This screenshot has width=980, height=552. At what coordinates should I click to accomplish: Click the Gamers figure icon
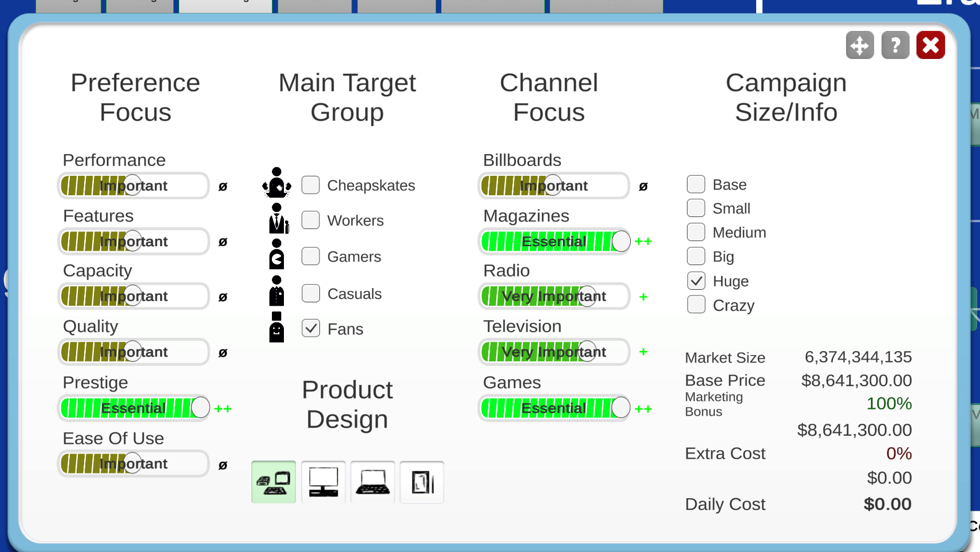coord(276,254)
